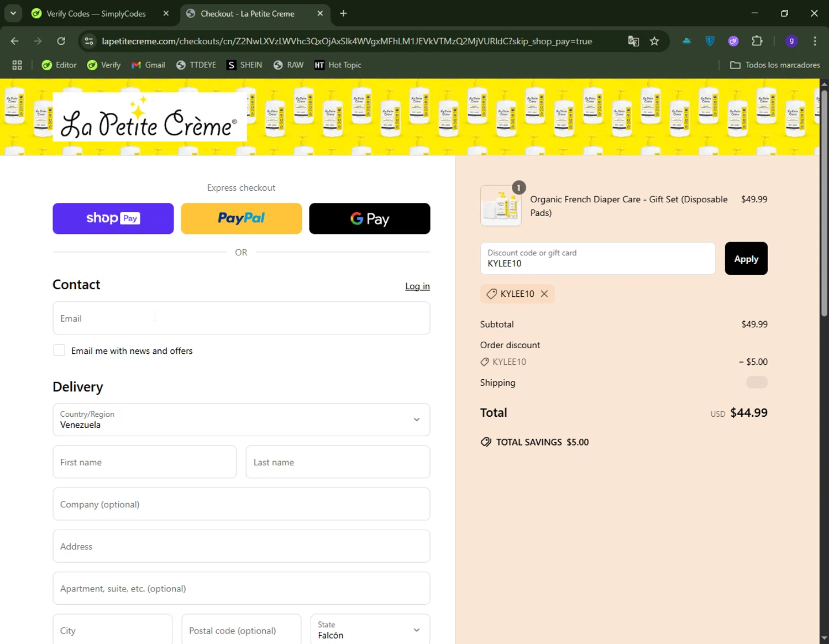Open the translate page icon
Viewport: 829px width, 644px height.
tap(633, 41)
